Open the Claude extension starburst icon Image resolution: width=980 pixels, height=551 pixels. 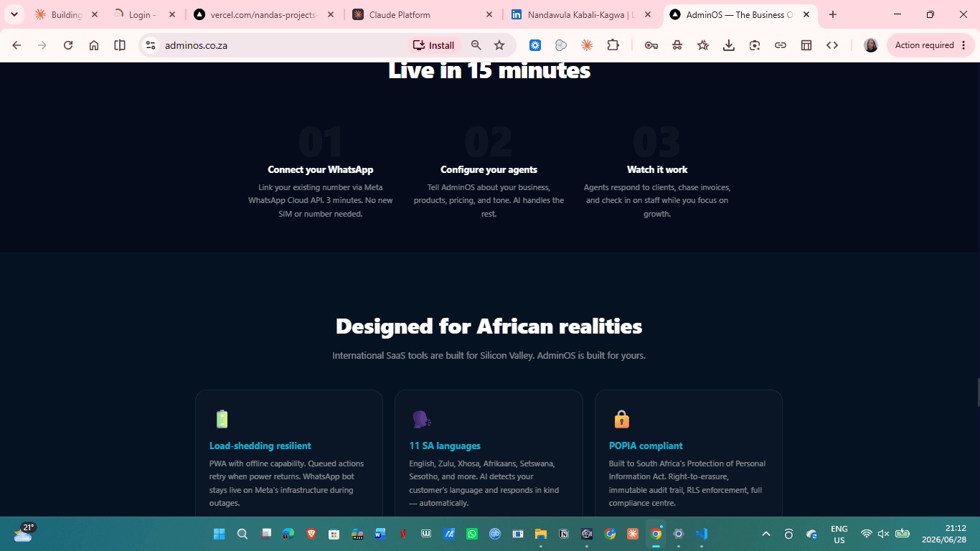pos(587,45)
